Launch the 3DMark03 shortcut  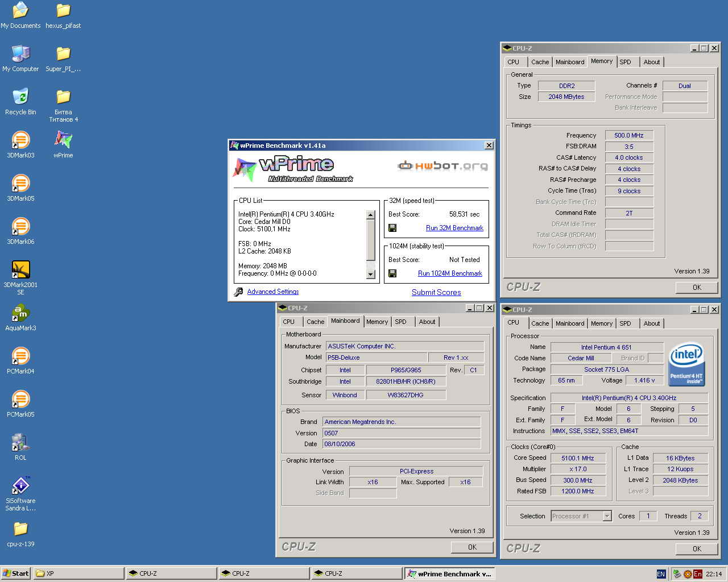coord(20,145)
